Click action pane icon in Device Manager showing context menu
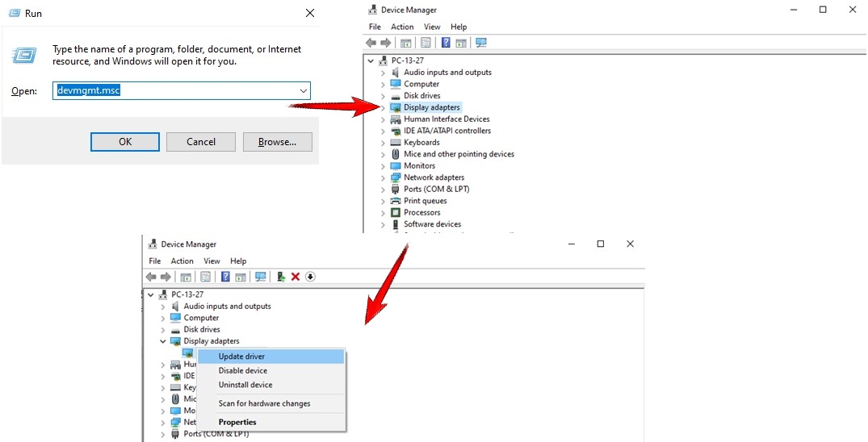Screen dimensions: 868x442 (x=241, y=277)
